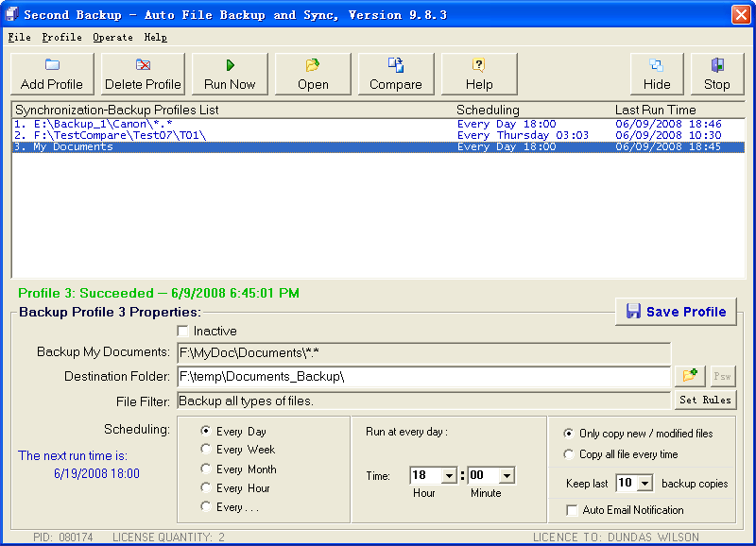Select Every Hour scheduling
Viewport: 756px width, 546px height.
pos(206,487)
